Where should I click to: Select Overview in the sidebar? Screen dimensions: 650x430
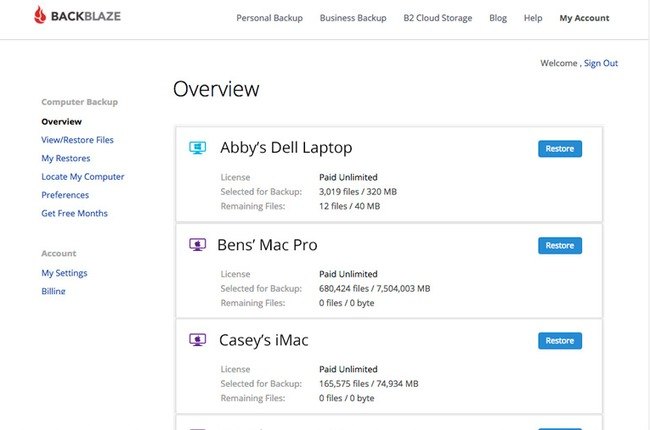(61, 121)
